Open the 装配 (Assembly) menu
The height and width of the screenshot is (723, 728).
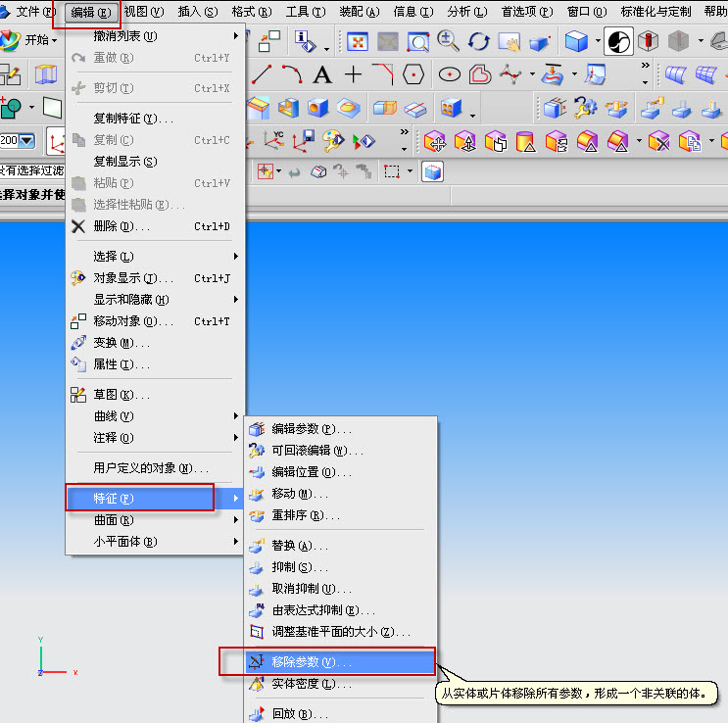[360, 12]
